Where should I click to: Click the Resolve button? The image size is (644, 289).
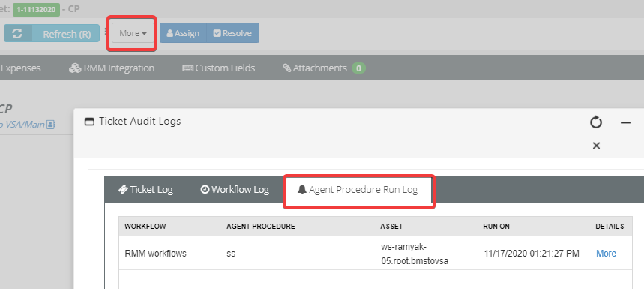[232, 33]
